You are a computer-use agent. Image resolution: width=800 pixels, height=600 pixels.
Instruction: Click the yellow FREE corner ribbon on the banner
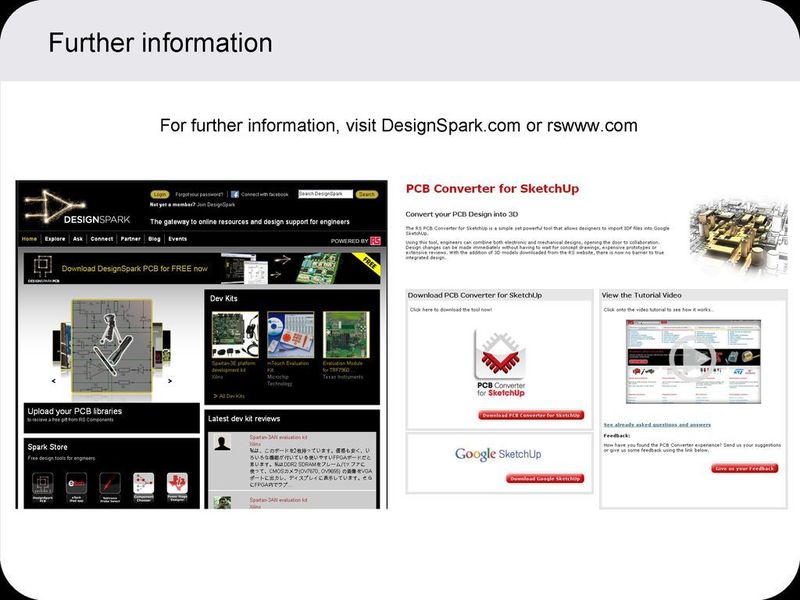(x=368, y=263)
